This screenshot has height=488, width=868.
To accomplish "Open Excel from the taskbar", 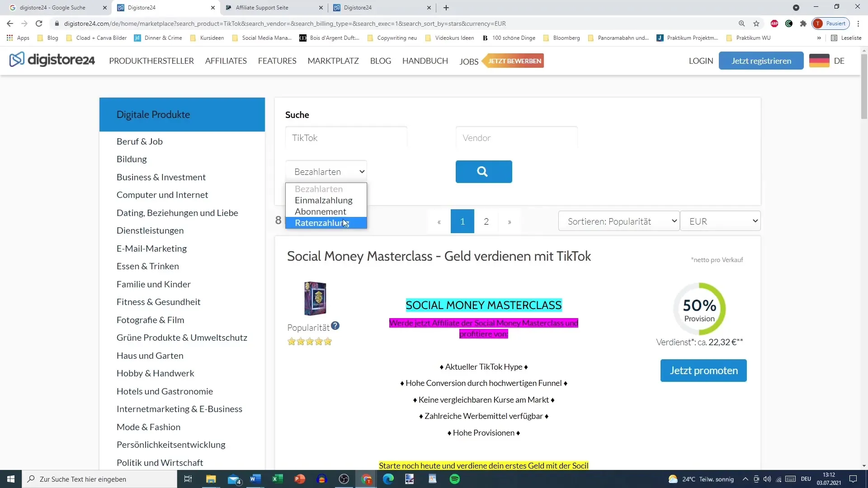I will 278,479.
